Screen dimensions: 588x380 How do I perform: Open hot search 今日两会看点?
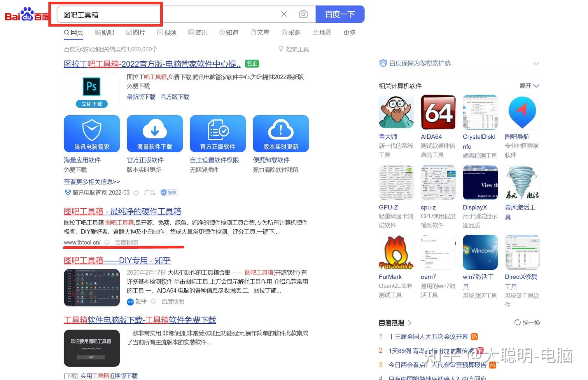click(437, 365)
